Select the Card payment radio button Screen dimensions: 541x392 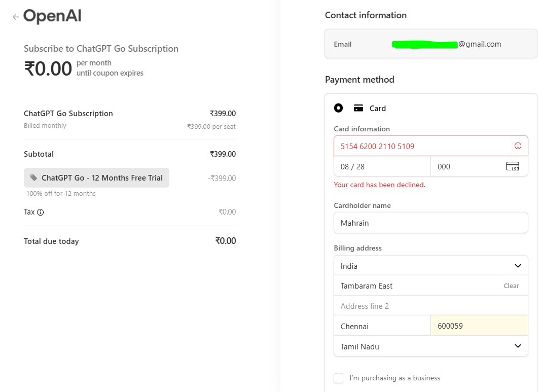[x=339, y=108]
